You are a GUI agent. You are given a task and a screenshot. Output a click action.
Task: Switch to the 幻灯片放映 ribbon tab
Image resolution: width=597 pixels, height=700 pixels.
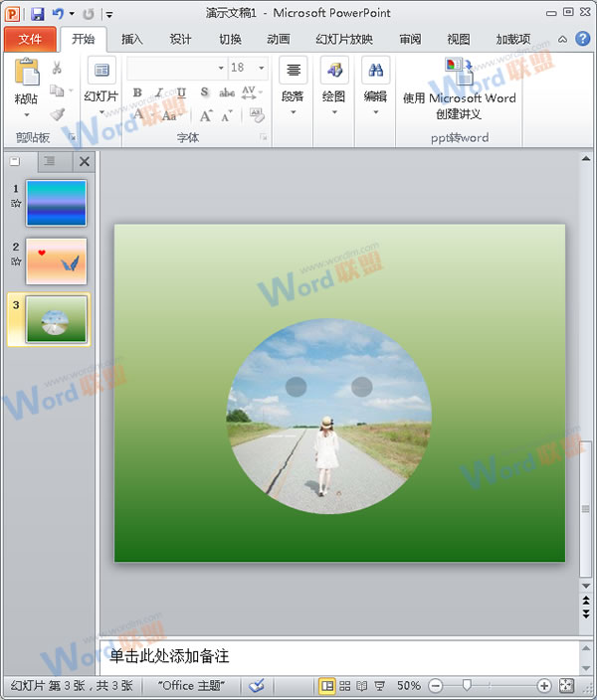(x=344, y=40)
